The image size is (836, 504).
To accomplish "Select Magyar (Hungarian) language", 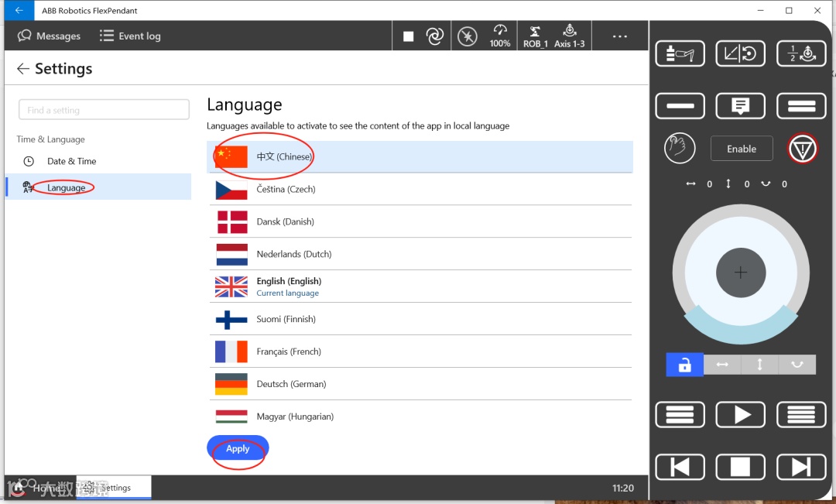I will click(420, 417).
